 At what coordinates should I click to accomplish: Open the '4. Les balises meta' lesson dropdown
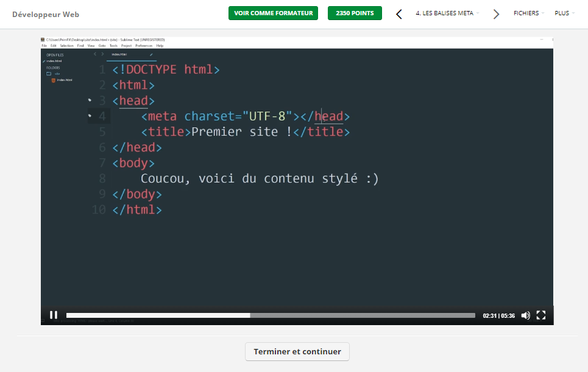tap(447, 13)
